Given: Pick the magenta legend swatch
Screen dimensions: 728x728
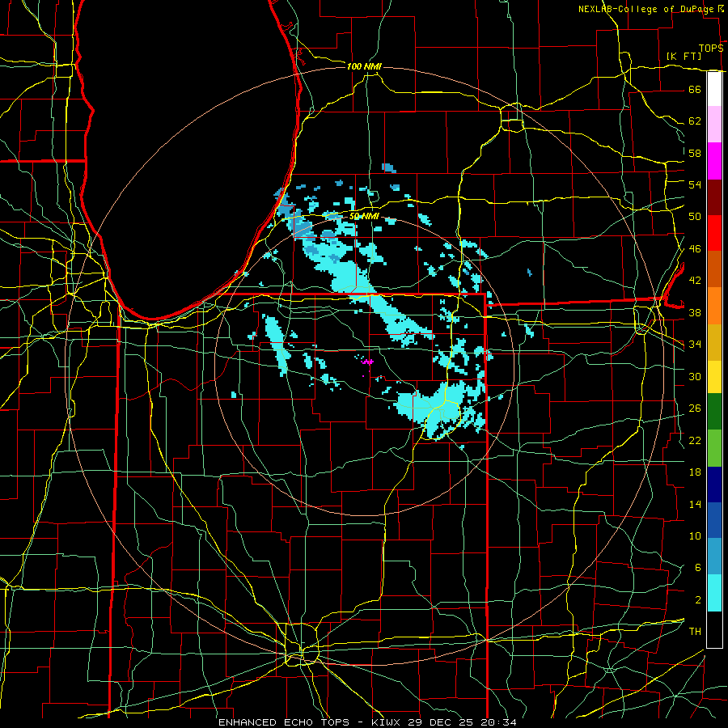Looking at the screenshot, I should pos(714,161).
